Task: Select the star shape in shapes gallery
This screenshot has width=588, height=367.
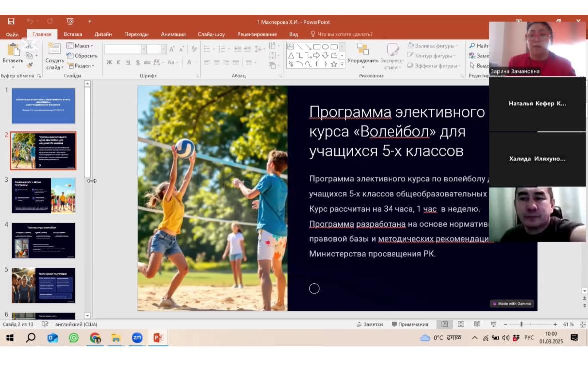Action: coord(334,64)
